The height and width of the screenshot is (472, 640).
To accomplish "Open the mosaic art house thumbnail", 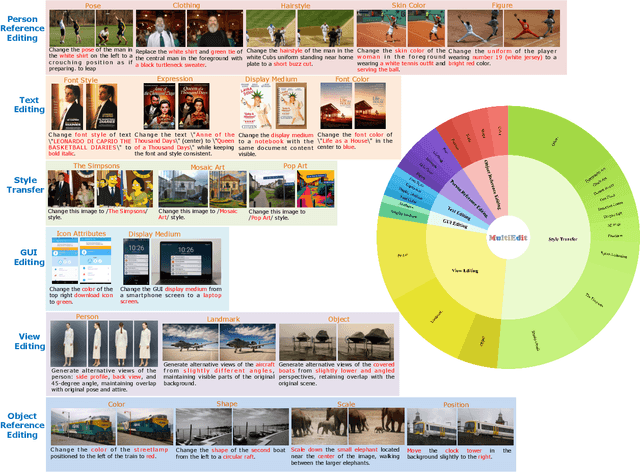I will tap(228, 189).
